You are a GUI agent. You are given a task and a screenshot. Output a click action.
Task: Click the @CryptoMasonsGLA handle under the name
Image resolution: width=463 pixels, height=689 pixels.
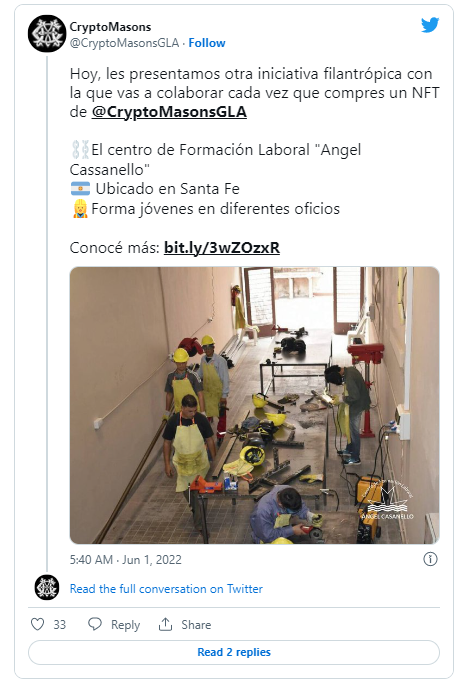tap(124, 43)
